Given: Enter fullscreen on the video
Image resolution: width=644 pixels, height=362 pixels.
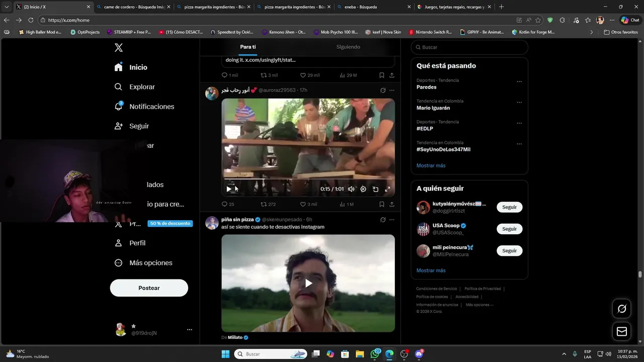Looking at the screenshot, I should pos(387,189).
